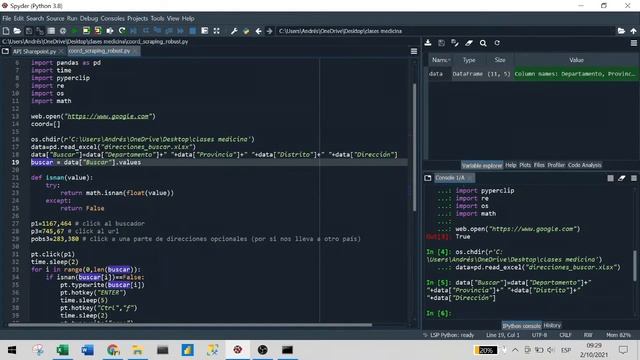Open Variable explorer options hamburger menu
The height and width of the screenshot is (360, 640).
(x=633, y=43)
